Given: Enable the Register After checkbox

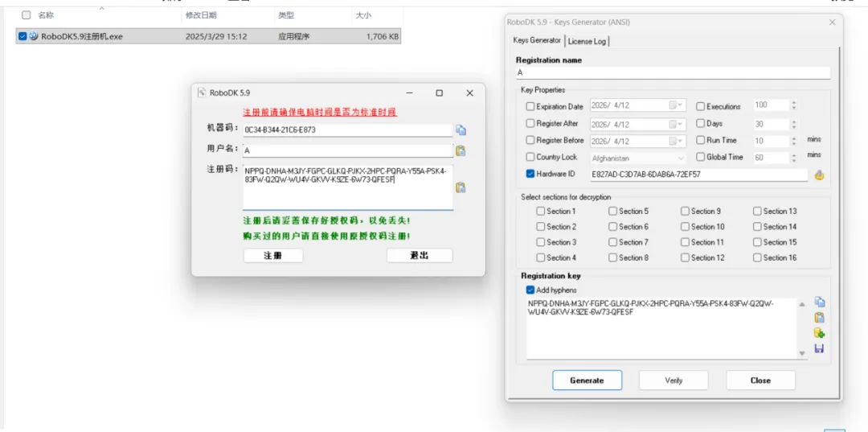Looking at the screenshot, I should click(530, 124).
